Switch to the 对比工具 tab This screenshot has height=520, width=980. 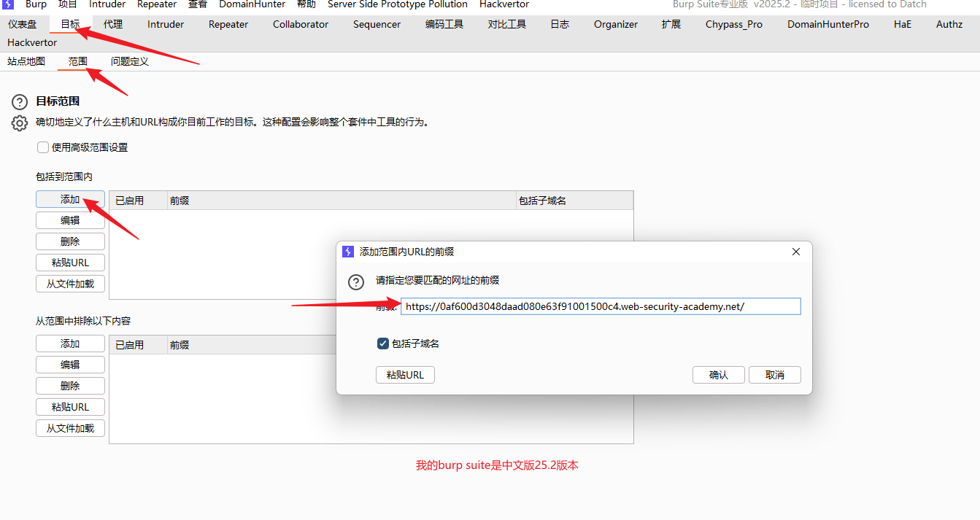tap(507, 24)
